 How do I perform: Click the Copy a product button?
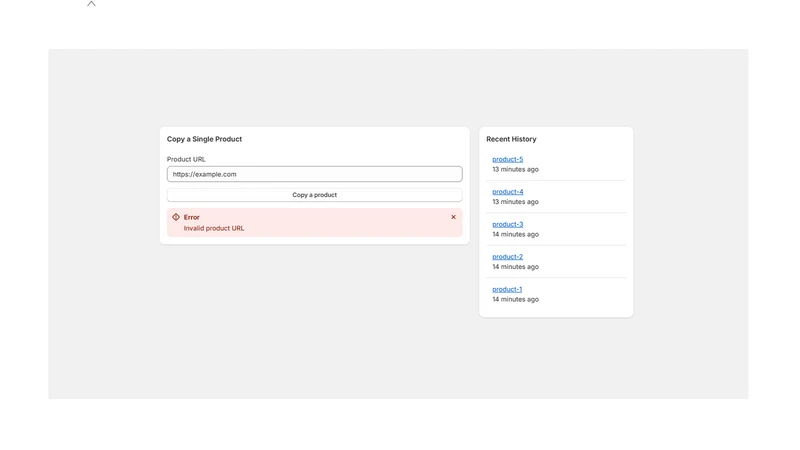314,195
